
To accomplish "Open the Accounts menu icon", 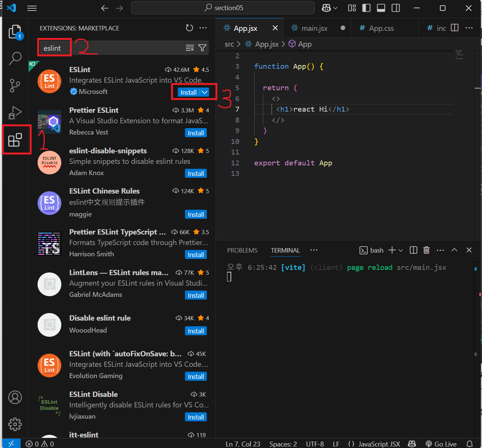I will pyautogui.click(x=15, y=397).
